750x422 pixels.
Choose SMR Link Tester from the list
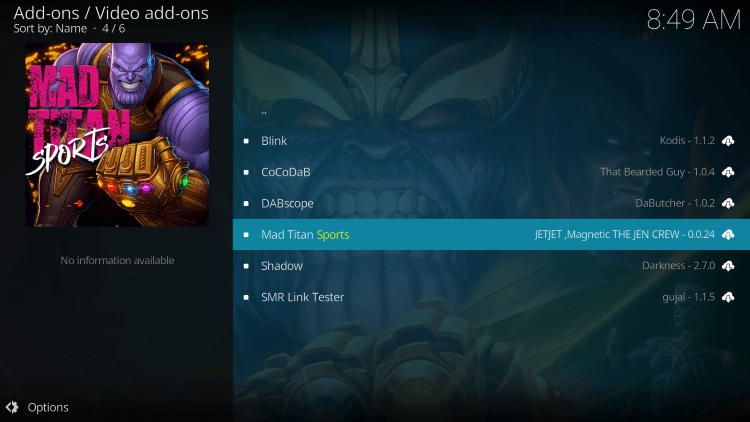[x=491, y=297]
